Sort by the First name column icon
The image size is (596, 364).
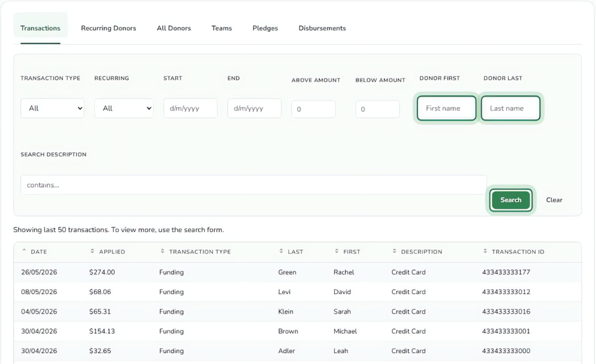[336, 251]
